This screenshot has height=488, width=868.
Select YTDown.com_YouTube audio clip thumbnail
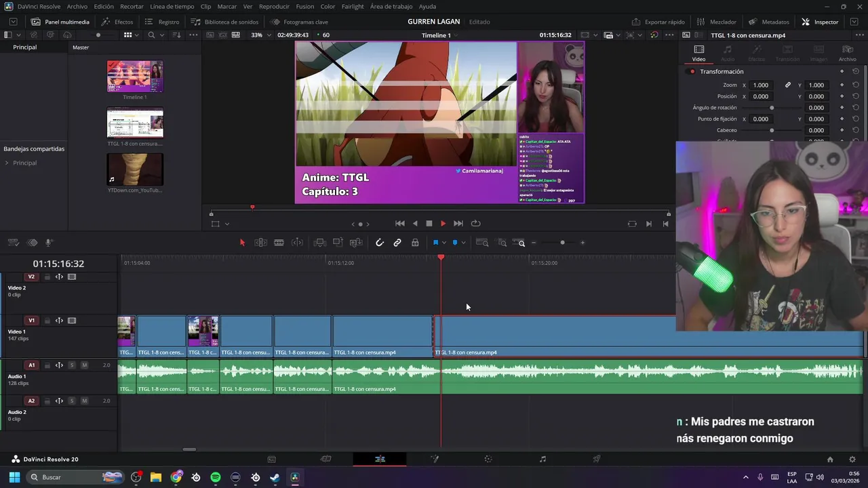point(135,169)
